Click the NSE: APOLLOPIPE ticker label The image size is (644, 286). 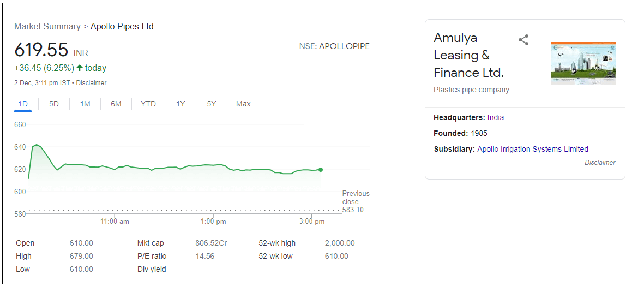click(334, 46)
